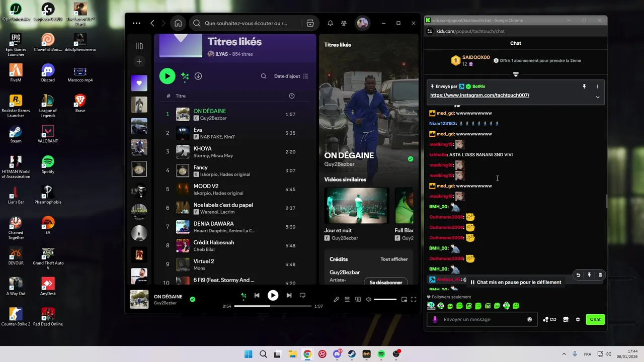
Task: Open the Spotify mini player
Action: click(x=404, y=300)
